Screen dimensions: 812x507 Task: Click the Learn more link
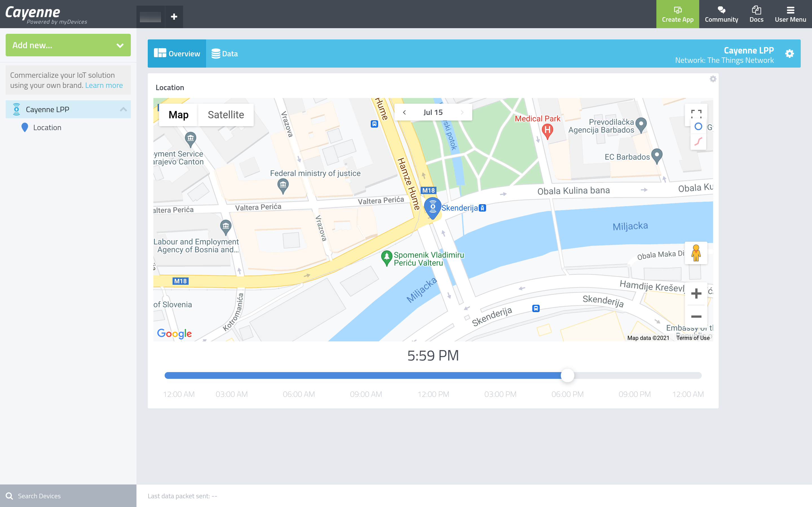coord(104,85)
